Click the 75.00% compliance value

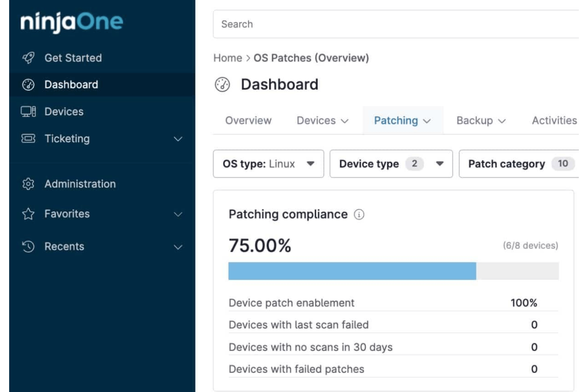click(260, 245)
